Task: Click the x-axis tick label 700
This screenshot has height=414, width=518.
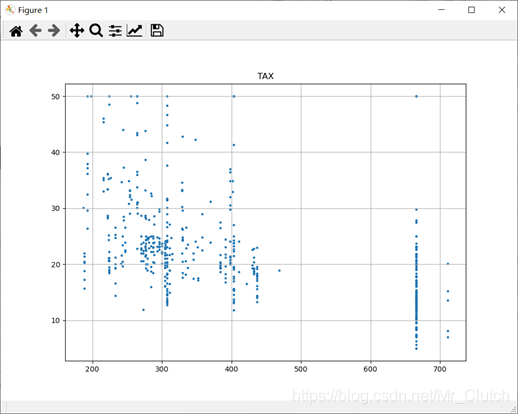Action: (x=440, y=369)
